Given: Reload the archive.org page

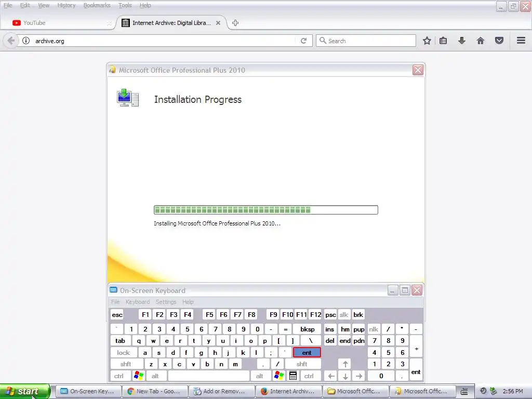Looking at the screenshot, I should 303,41.
